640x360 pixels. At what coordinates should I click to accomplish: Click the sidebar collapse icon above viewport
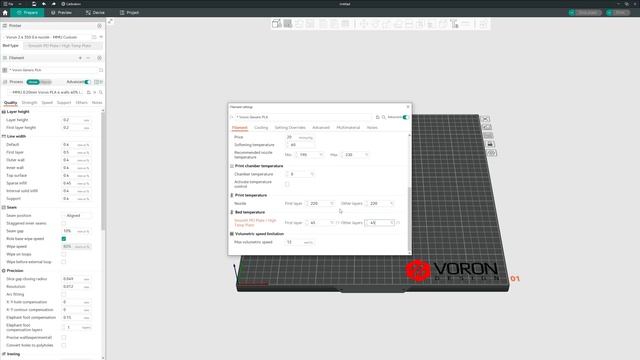point(110,21)
